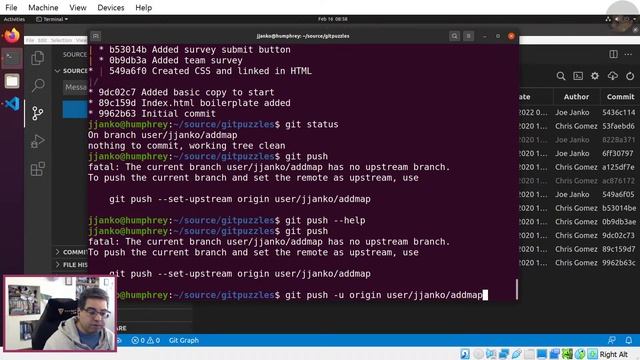This screenshot has height=360, width=640.
Task: Click the green VirtualBox status tray icon
Action: point(567,354)
